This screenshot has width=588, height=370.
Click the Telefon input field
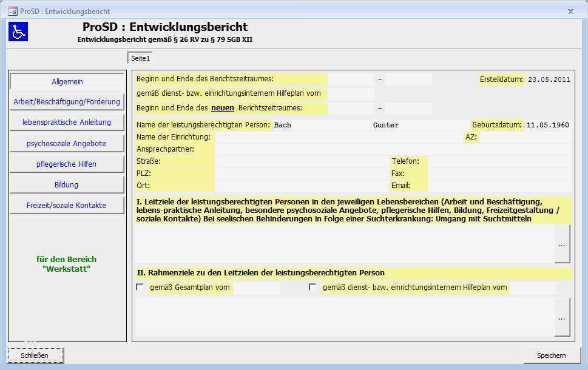(500, 161)
